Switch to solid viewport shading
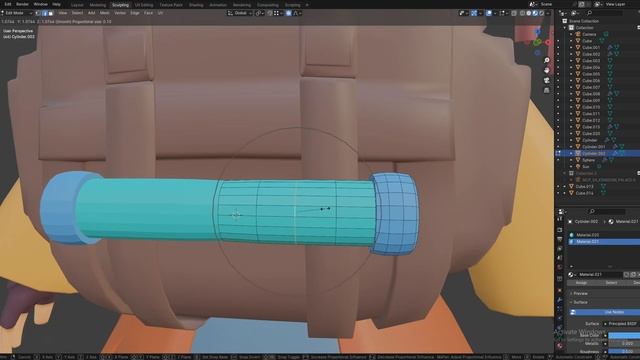 [x=529, y=13]
